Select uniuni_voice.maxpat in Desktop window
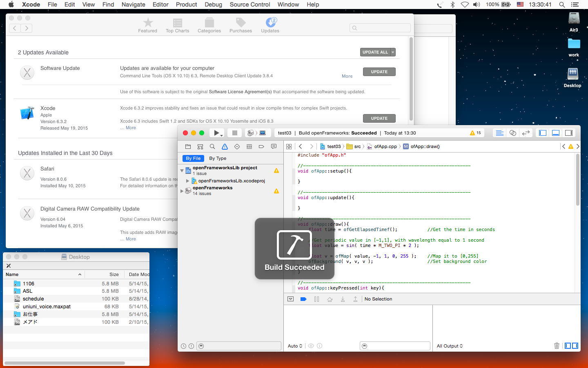This screenshot has height=368, width=588. coord(47,307)
